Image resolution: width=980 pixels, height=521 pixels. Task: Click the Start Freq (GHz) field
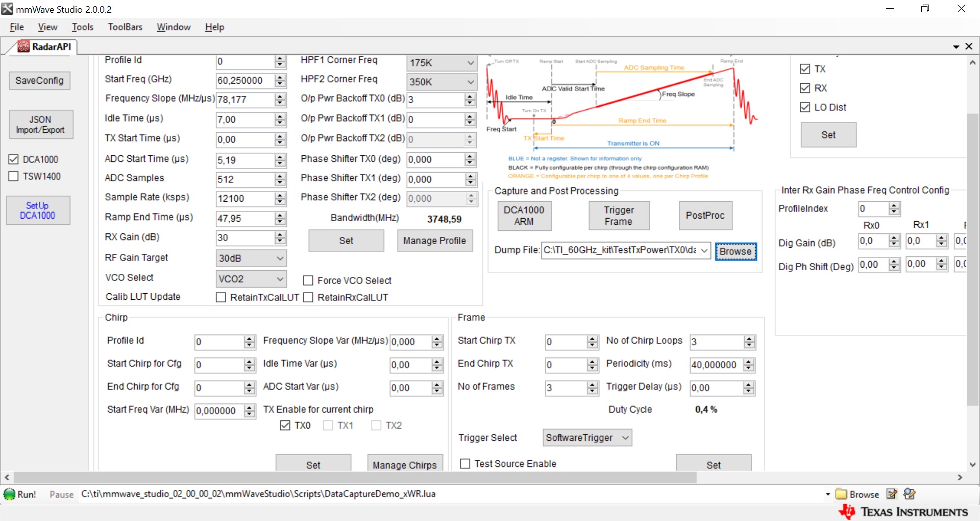pyautogui.click(x=246, y=81)
